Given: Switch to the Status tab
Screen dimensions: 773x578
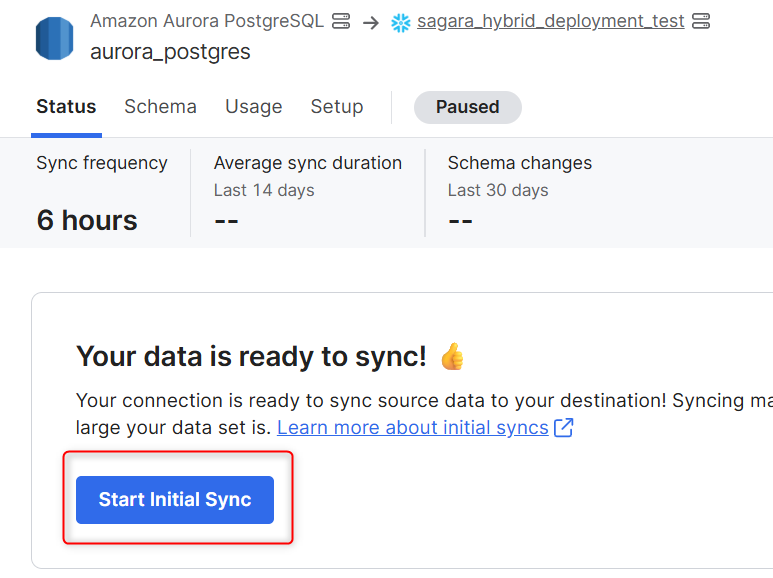Looking at the screenshot, I should coord(66,107).
